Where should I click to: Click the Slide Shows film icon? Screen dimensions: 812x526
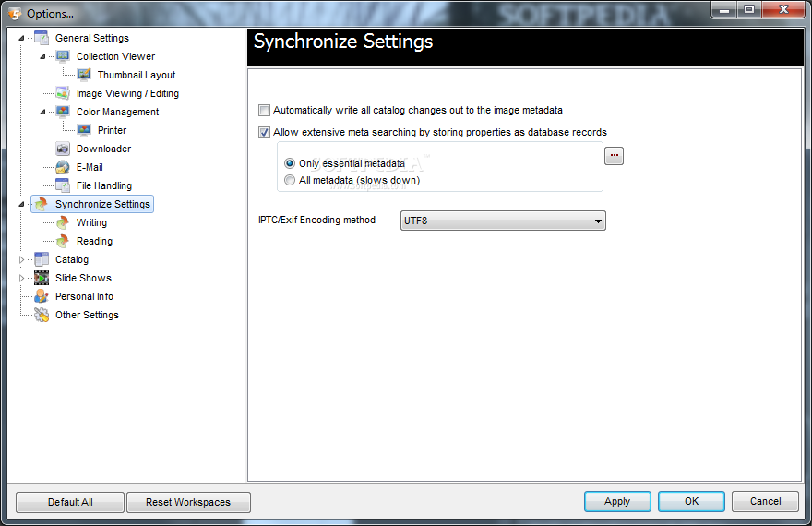[x=42, y=278]
